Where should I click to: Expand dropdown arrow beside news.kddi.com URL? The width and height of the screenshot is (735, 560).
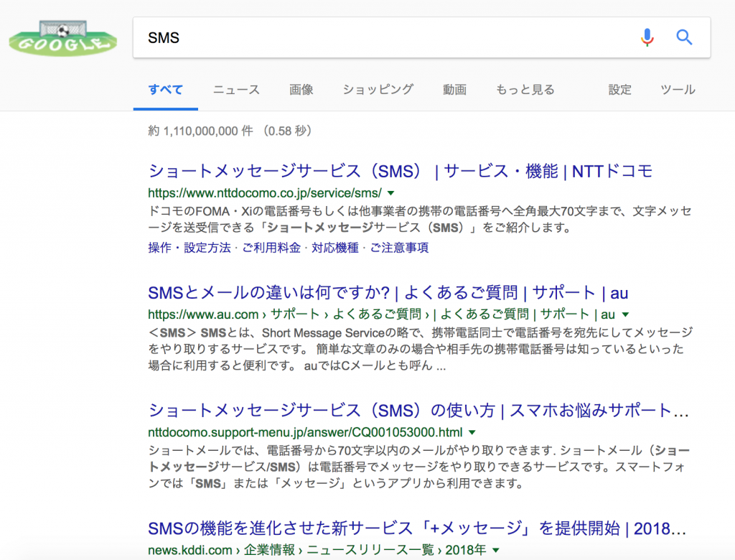[x=496, y=550]
